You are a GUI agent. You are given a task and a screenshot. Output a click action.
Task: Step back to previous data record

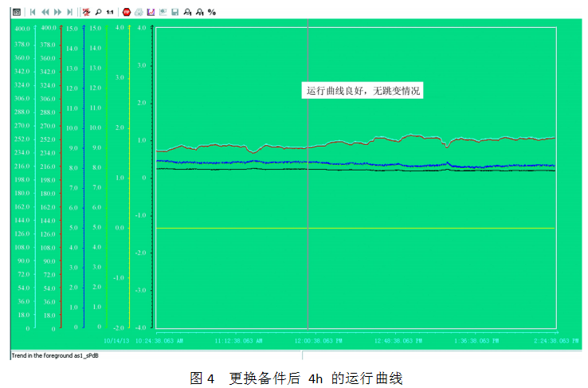[x=45, y=13]
